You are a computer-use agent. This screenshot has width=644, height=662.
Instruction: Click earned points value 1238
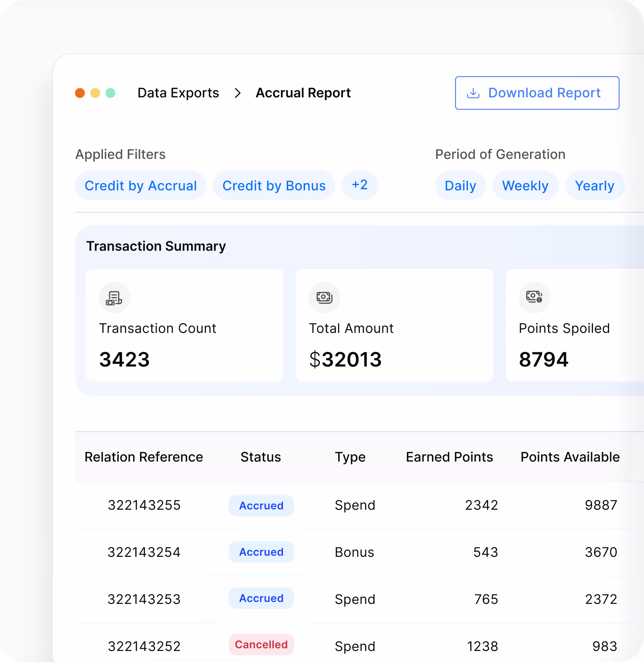[483, 647]
